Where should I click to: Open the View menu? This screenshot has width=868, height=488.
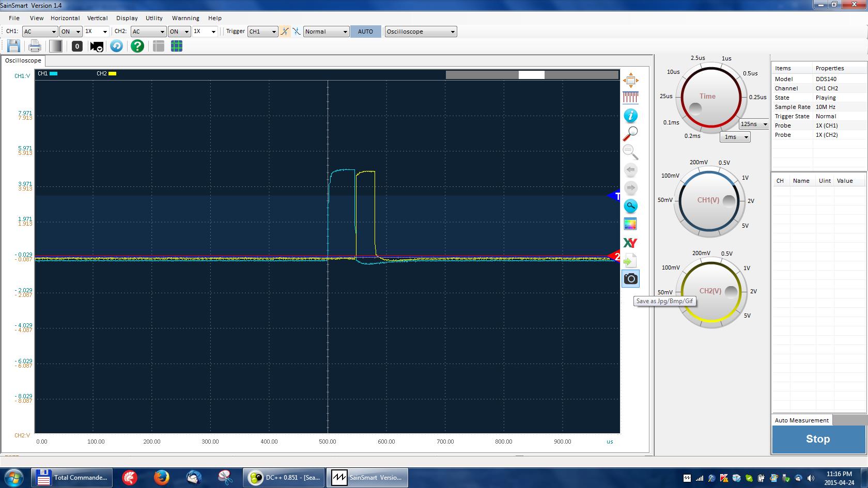[x=37, y=18]
